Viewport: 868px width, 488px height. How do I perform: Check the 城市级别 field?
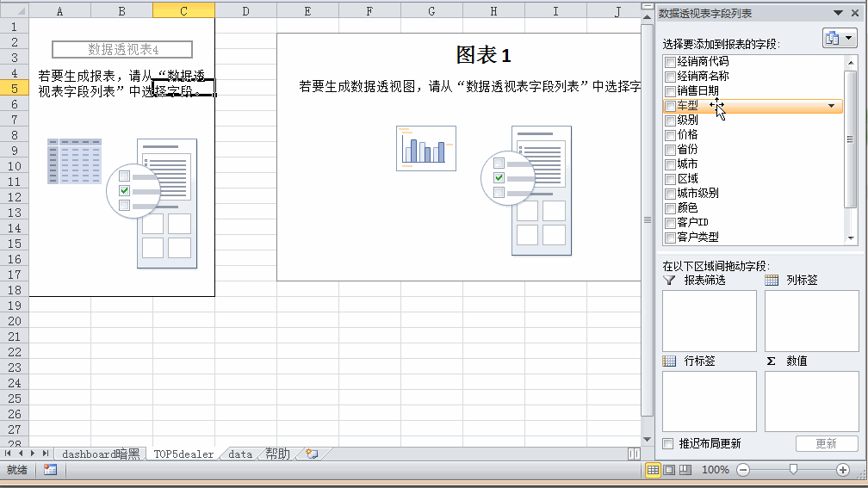point(670,194)
